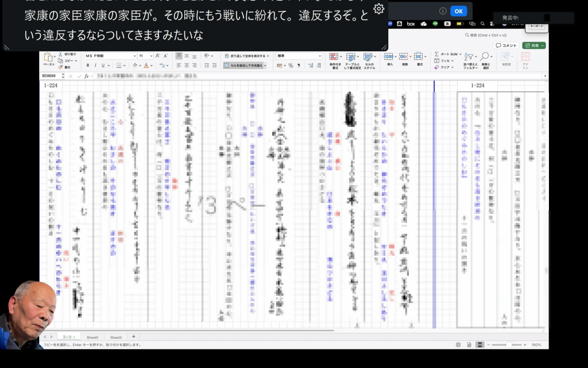Click the Comment (コメント) button
The height and width of the screenshot is (368, 588).
click(x=506, y=45)
